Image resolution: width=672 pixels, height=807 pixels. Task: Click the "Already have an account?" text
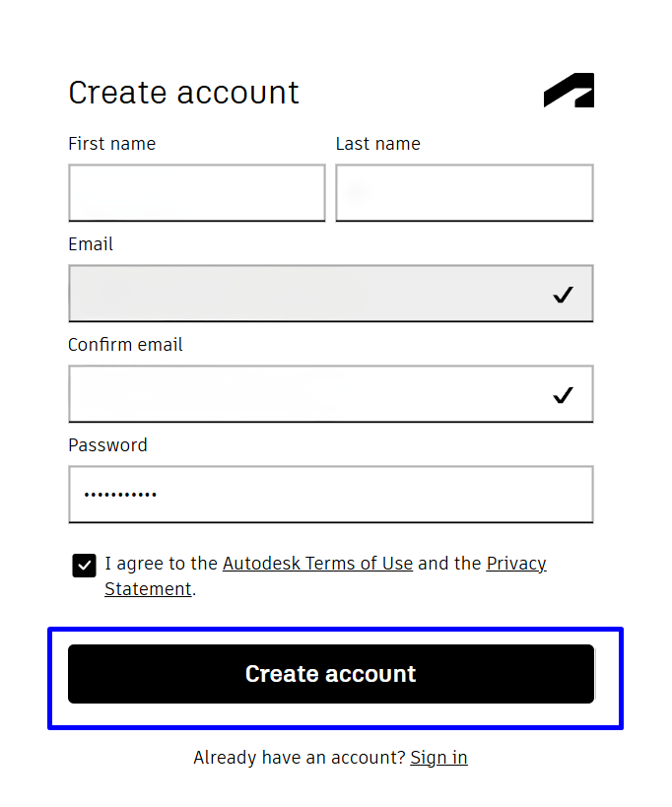click(x=300, y=758)
